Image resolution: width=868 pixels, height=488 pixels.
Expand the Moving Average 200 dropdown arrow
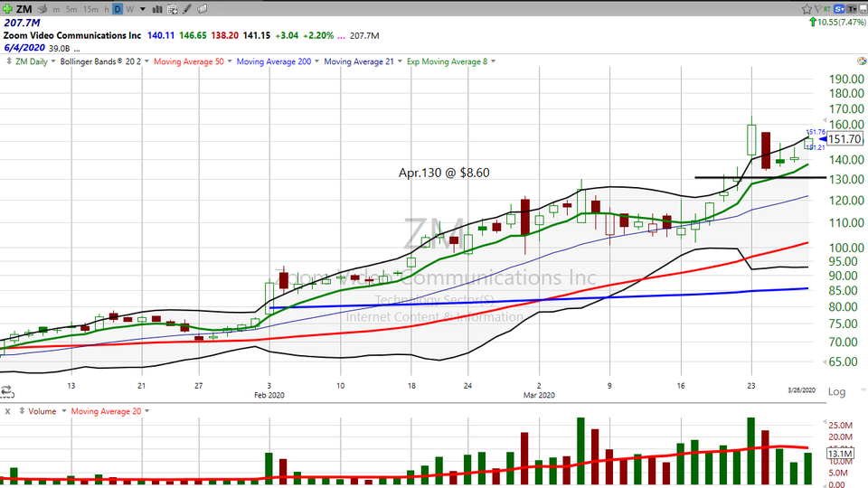316,61
